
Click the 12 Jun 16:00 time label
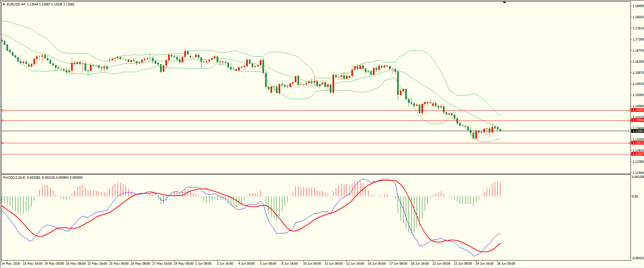coord(355,264)
